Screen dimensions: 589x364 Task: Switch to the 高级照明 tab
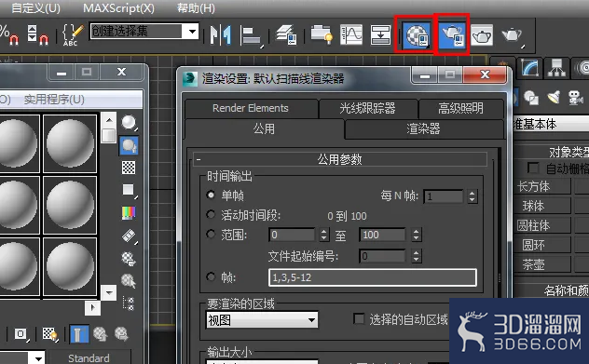(x=461, y=108)
